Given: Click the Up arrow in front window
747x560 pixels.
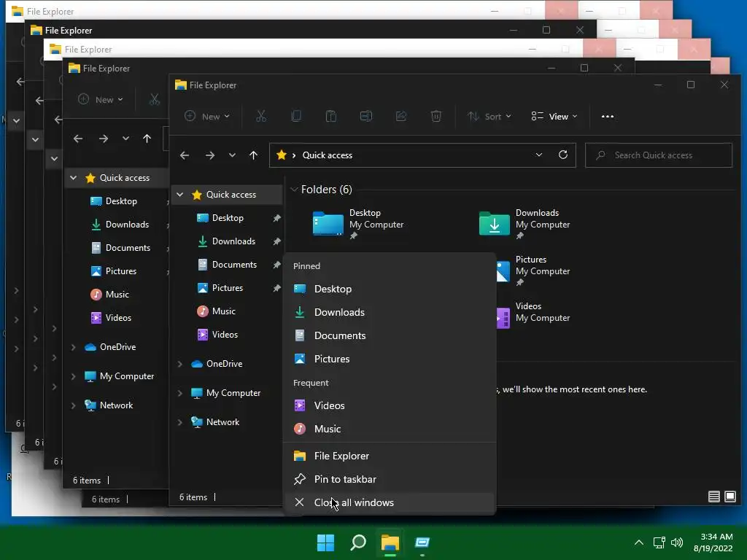Looking at the screenshot, I should click(x=253, y=155).
